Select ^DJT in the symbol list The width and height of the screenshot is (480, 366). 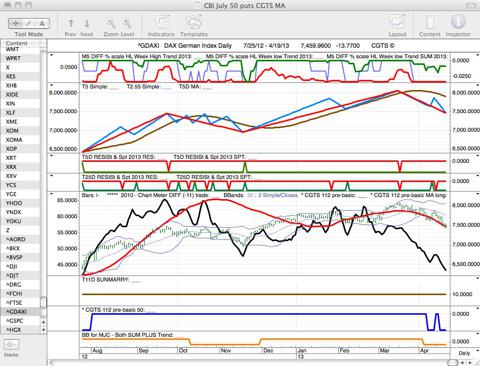click(21, 275)
